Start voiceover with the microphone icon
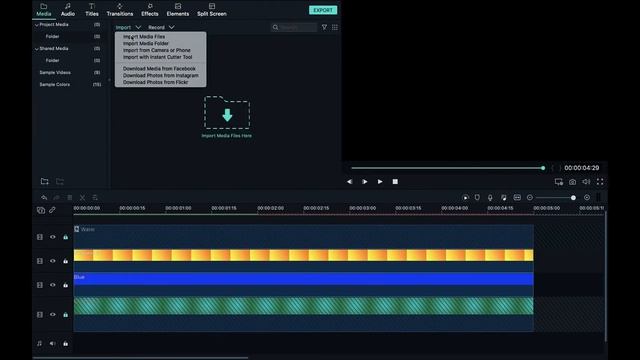The image size is (640, 360). (490, 198)
